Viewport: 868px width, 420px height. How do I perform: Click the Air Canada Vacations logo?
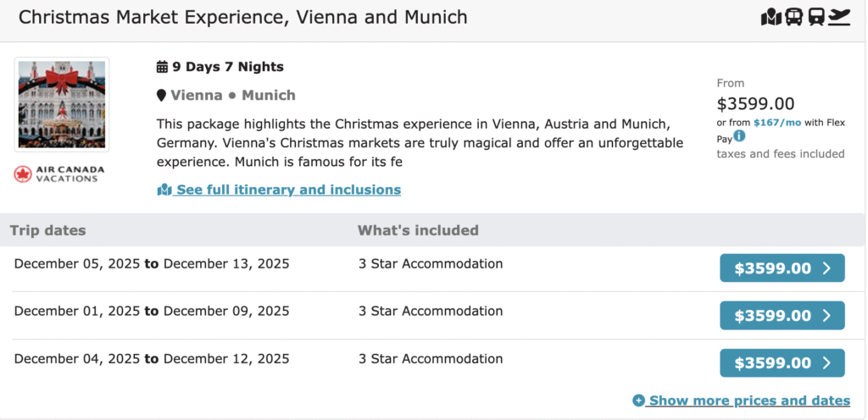[x=61, y=174]
